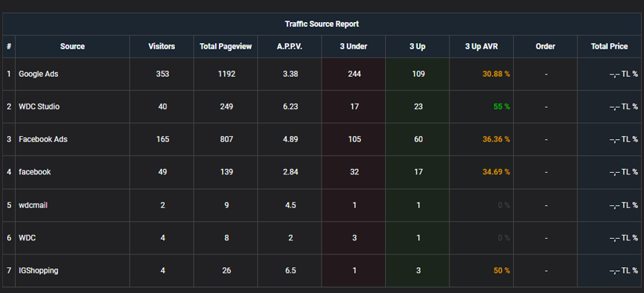
Task: Click the 32 value under 3 Under
Action: [x=355, y=172]
